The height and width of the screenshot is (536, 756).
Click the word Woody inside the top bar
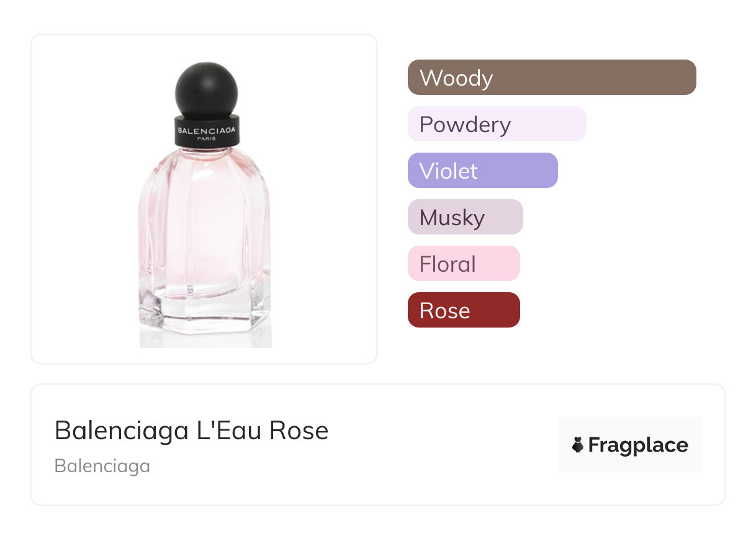coord(456,78)
